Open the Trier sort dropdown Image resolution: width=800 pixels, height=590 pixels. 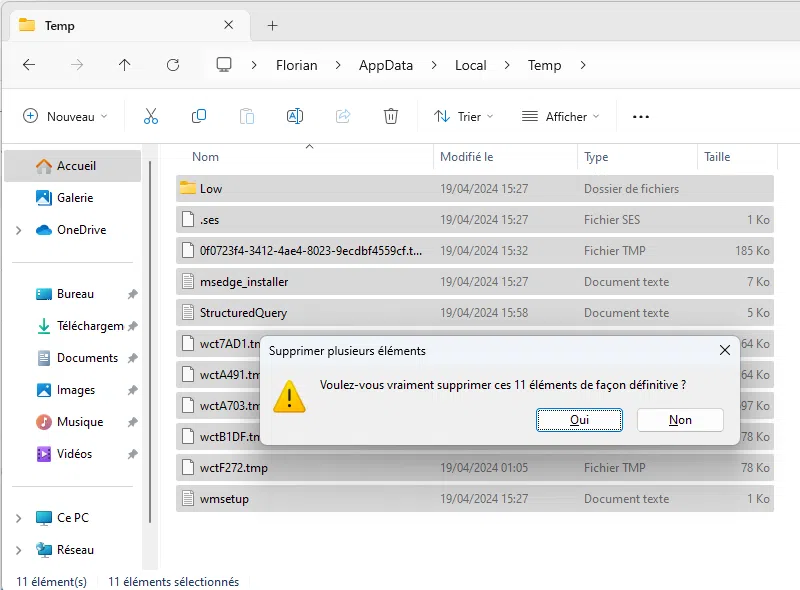pyautogui.click(x=464, y=116)
